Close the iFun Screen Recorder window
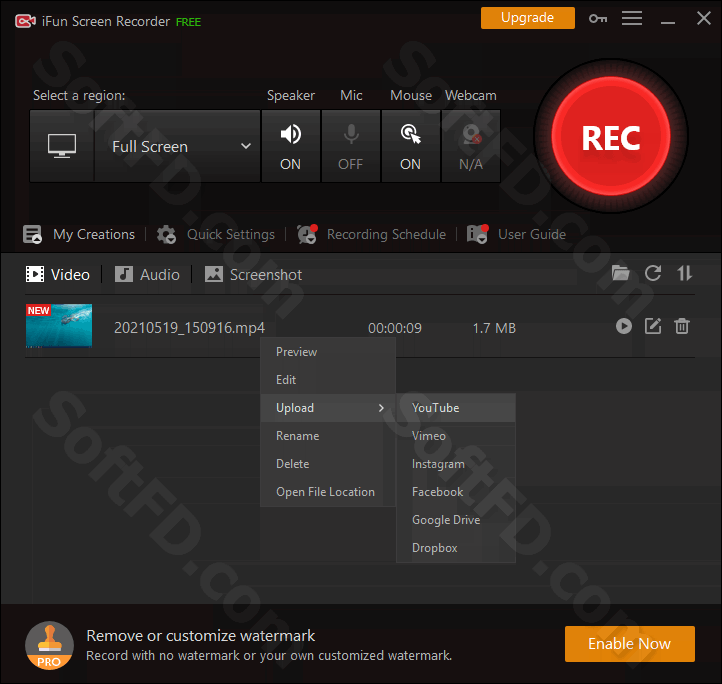Viewport: 722px width, 684px height. click(x=704, y=18)
